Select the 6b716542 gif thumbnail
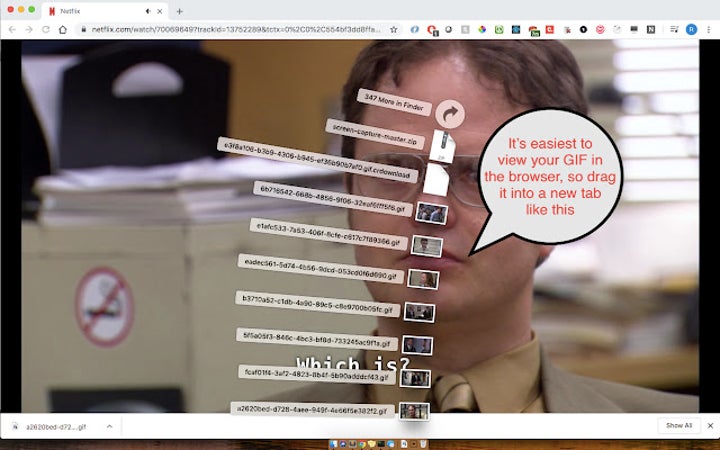The height and width of the screenshot is (450, 720). [431, 213]
